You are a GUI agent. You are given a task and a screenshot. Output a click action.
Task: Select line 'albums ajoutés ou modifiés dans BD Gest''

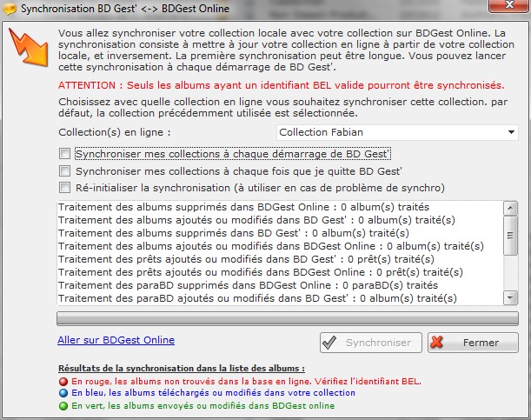point(256,220)
